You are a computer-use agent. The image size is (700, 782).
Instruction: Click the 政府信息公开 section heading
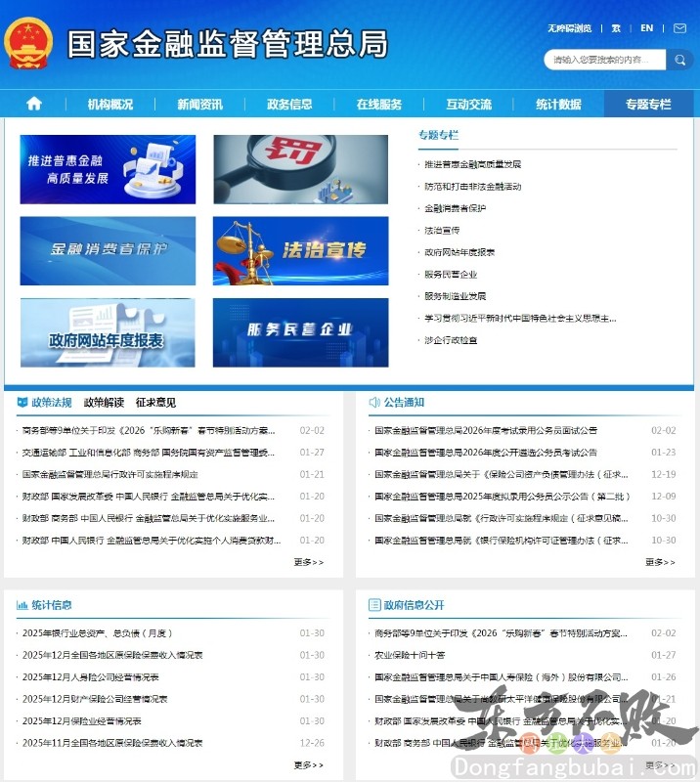415,605
